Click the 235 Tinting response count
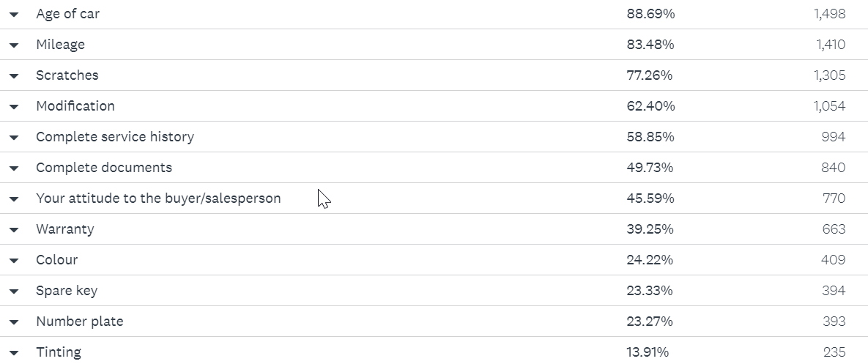The image size is (868, 364). click(x=834, y=352)
